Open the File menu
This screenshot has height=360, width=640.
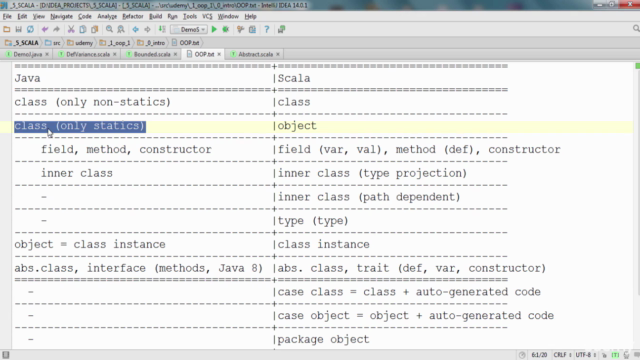coord(7,16)
